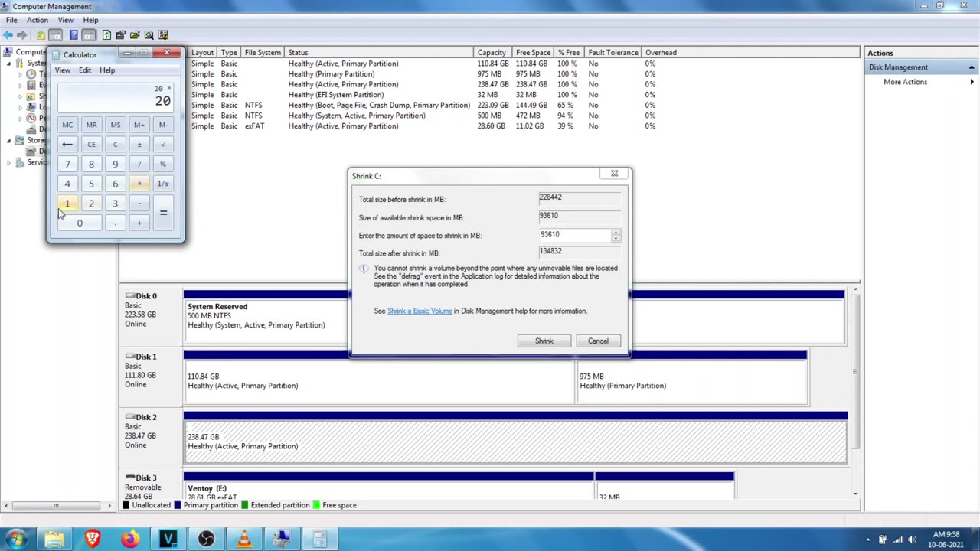Click calculator multiply button
The width and height of the screenshot is (980, 551).
(x=139, y=184)
